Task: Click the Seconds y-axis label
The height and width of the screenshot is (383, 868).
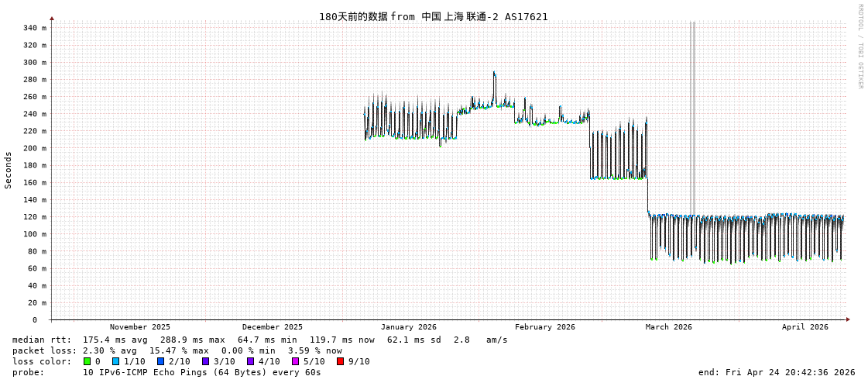Action: (9, 170)
